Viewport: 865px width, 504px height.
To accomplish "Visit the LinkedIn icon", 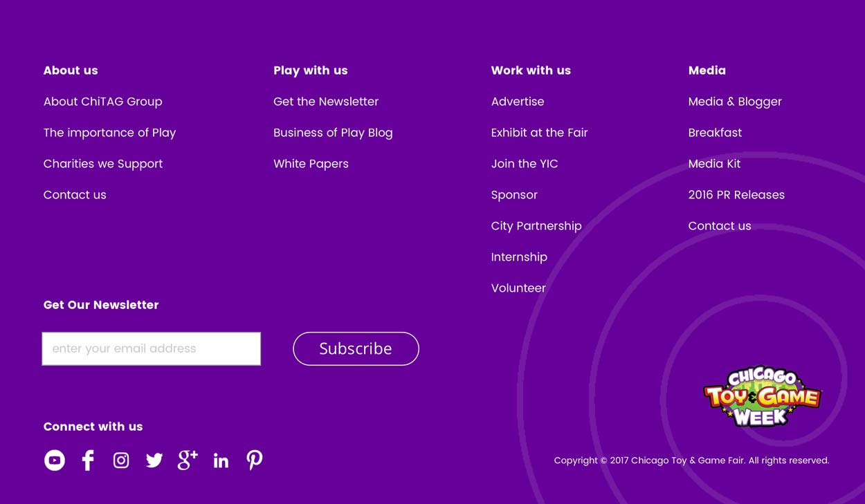I will click(x=221, y=460).
